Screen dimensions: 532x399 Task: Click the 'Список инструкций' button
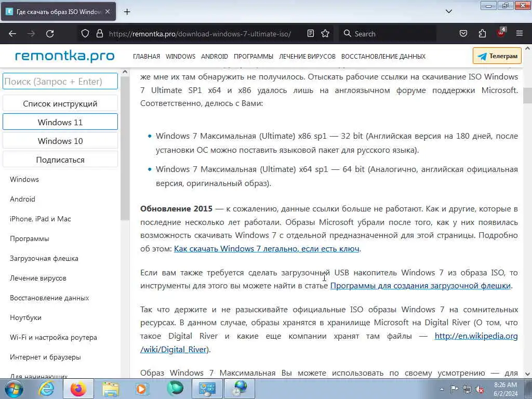60,103
